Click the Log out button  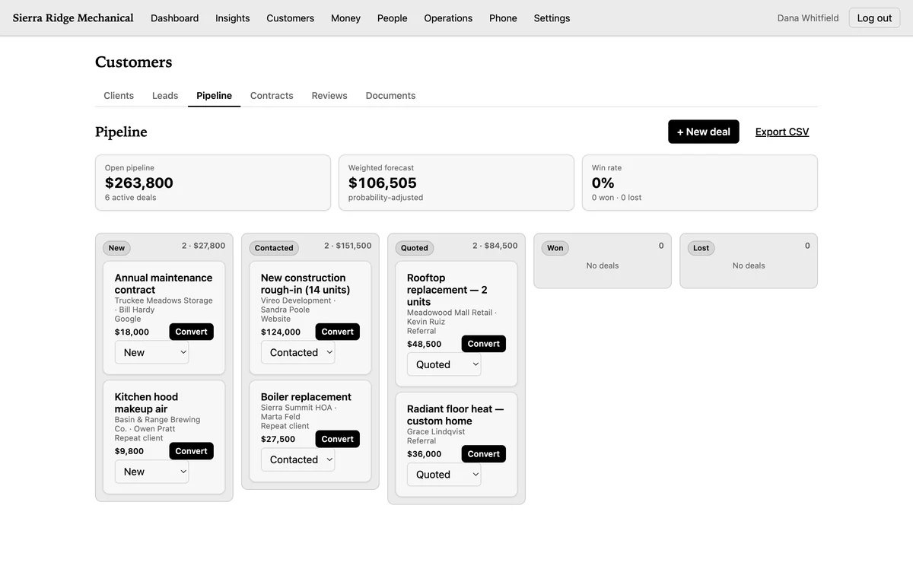point(874,18)
